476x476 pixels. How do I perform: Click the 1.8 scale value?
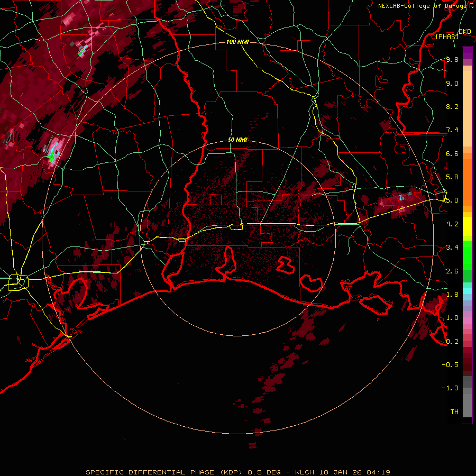coord(452,295)
